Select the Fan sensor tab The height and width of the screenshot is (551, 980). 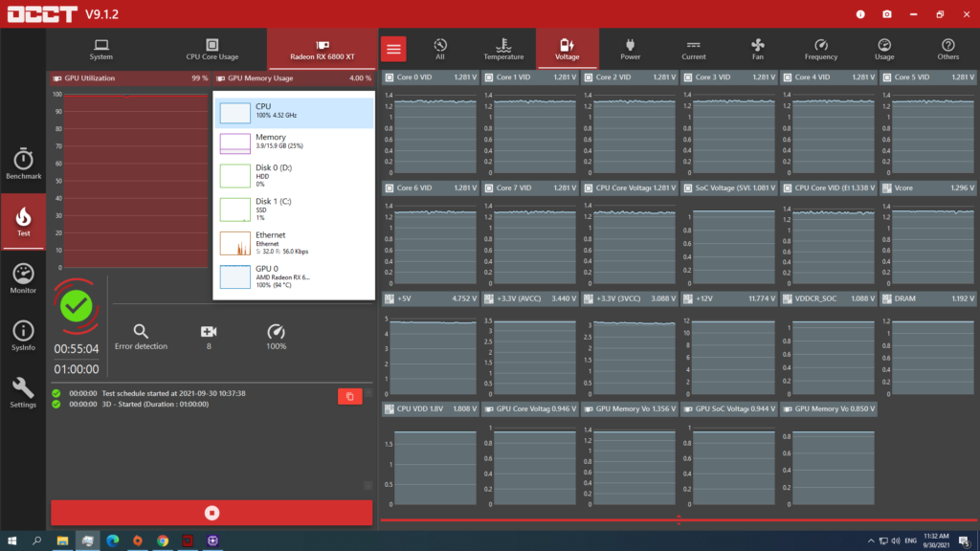[x=758, y=49]
